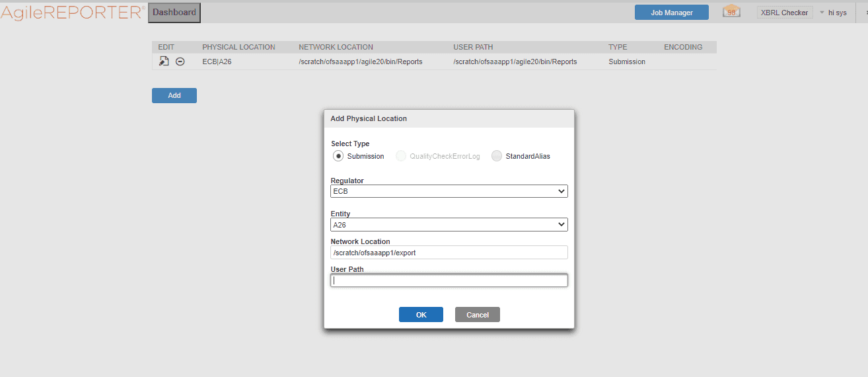Click into the Network Location field
This screenshot has height=377, width=868.
(449, 253)
